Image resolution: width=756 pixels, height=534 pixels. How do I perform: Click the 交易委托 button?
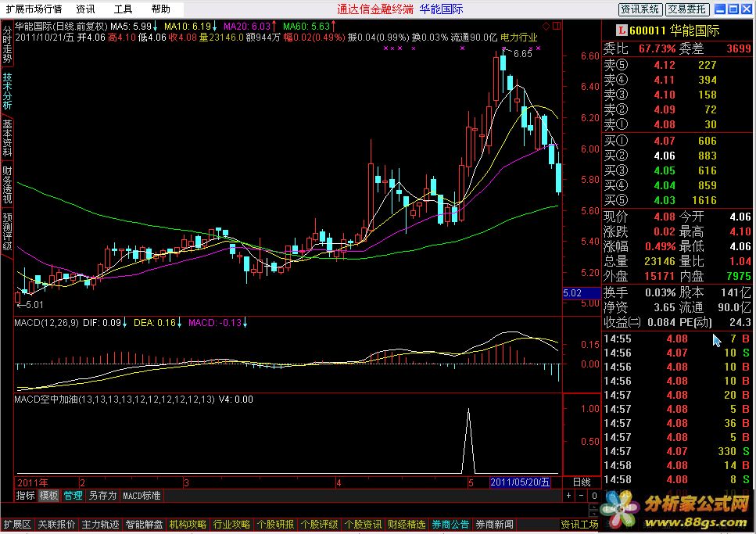(x=687, y=9)
